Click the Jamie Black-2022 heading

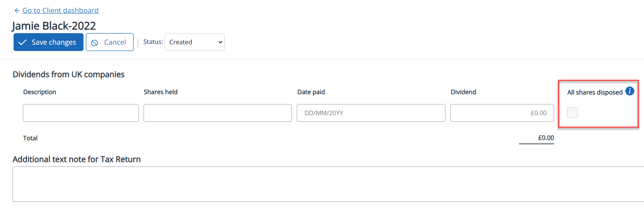[x=54, y=26]
